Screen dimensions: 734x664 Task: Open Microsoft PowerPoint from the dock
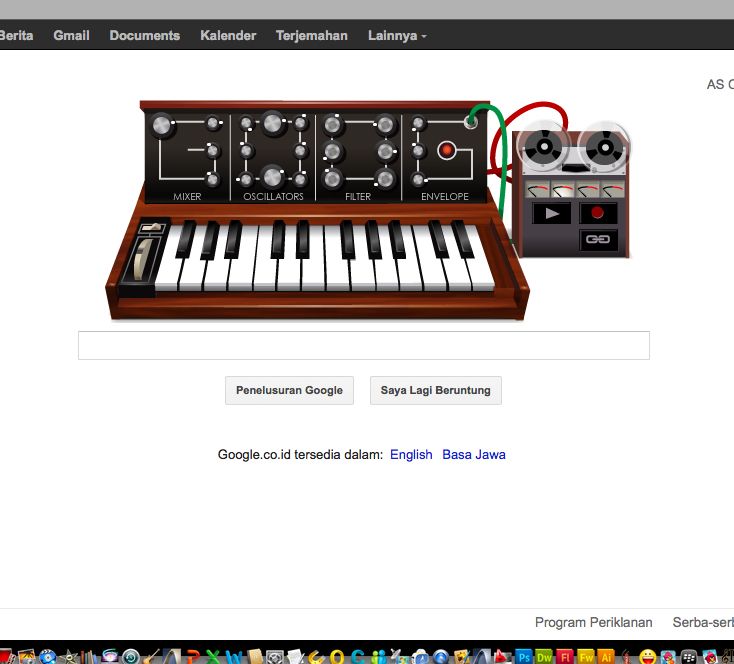(x=194, y=657)
